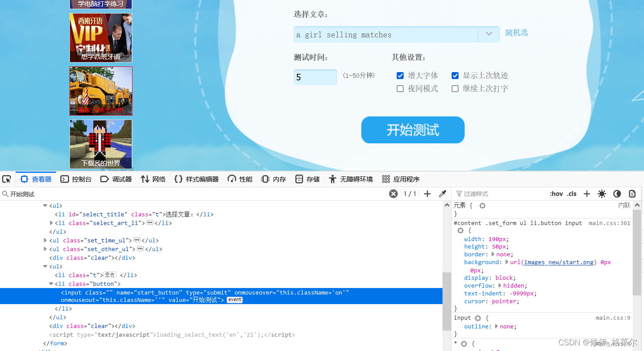This screenshot has width=644, height=351.
Task: Open the main.css:9 source link
Action: pos(613,318)
